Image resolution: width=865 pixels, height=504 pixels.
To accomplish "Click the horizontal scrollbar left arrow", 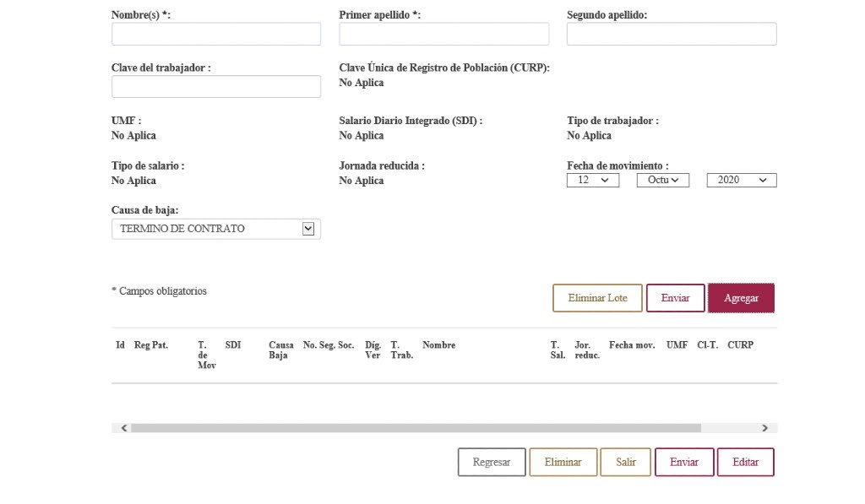I will pyautogui.click(x=124, y=428).
